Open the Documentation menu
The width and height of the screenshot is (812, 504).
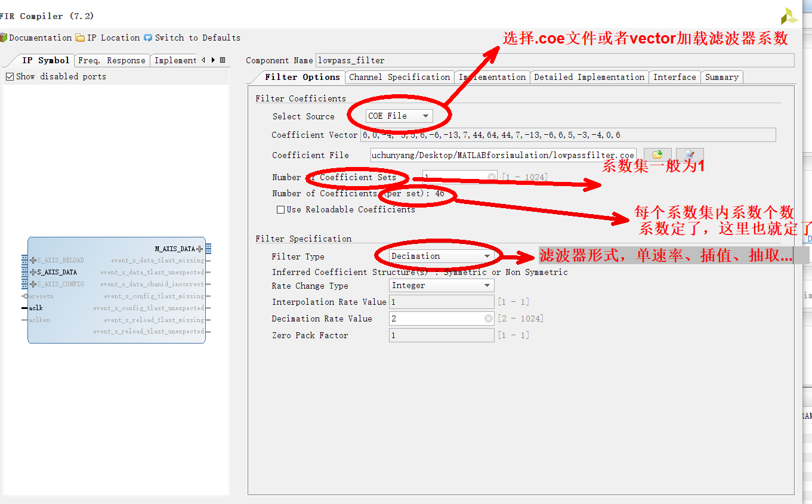point(36,38)
